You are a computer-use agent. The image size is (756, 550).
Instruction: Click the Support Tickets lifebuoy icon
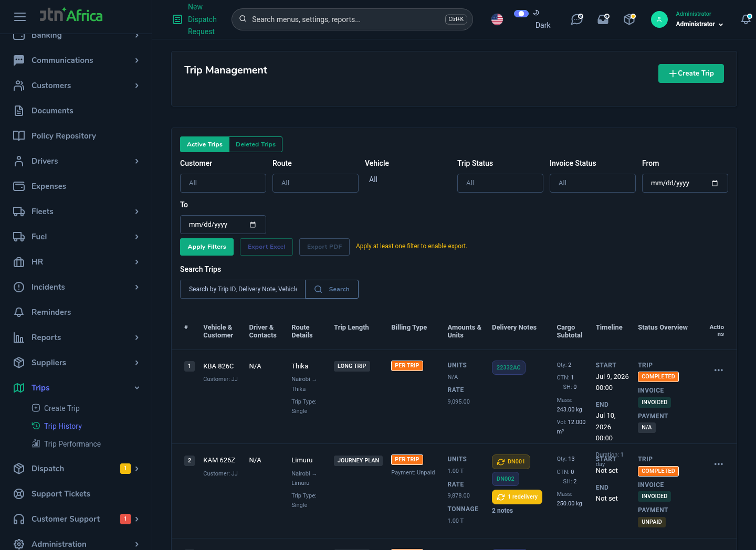19,494
